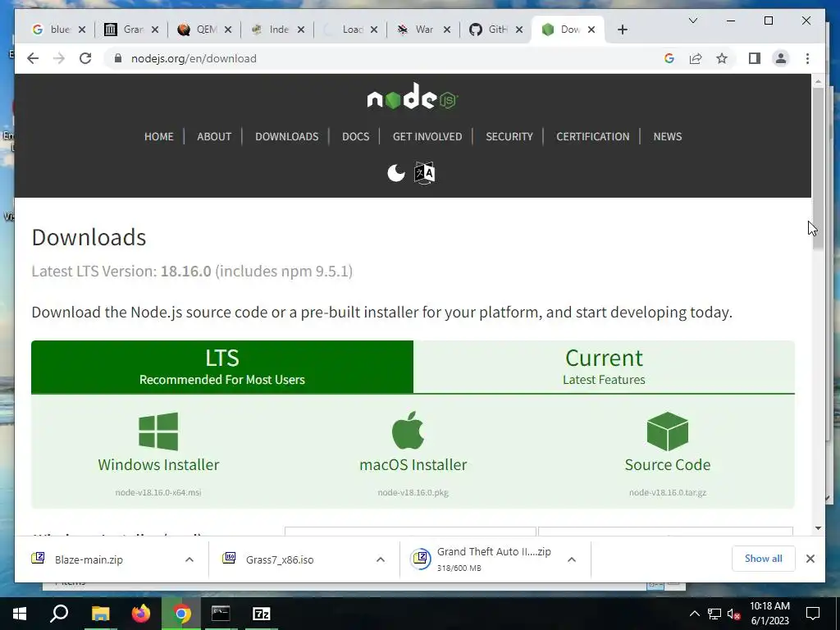Open the tab search chevron
Screen dimensions: 840x630
pyautogui.click(x=692, y=21)
